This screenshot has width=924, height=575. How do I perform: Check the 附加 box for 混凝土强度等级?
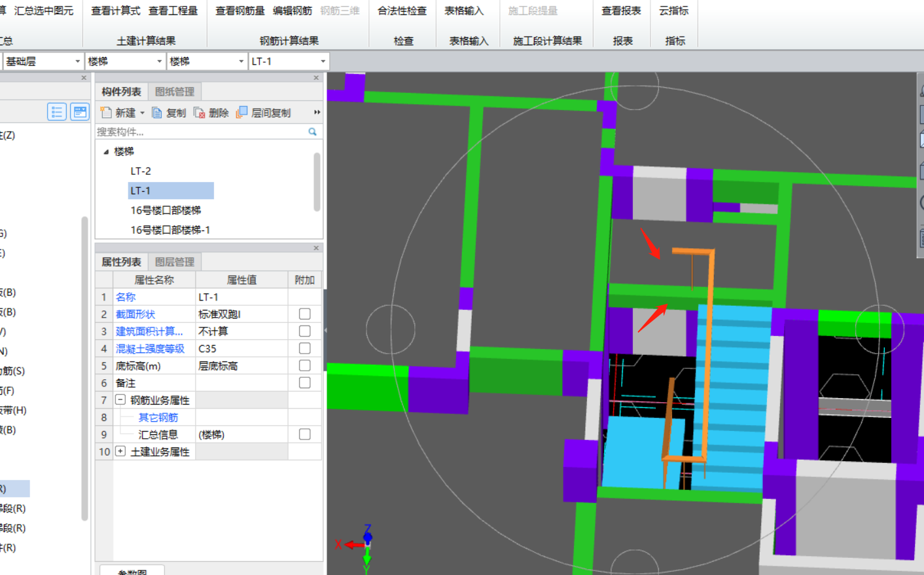pyautogui.click(x=304, y=348)
